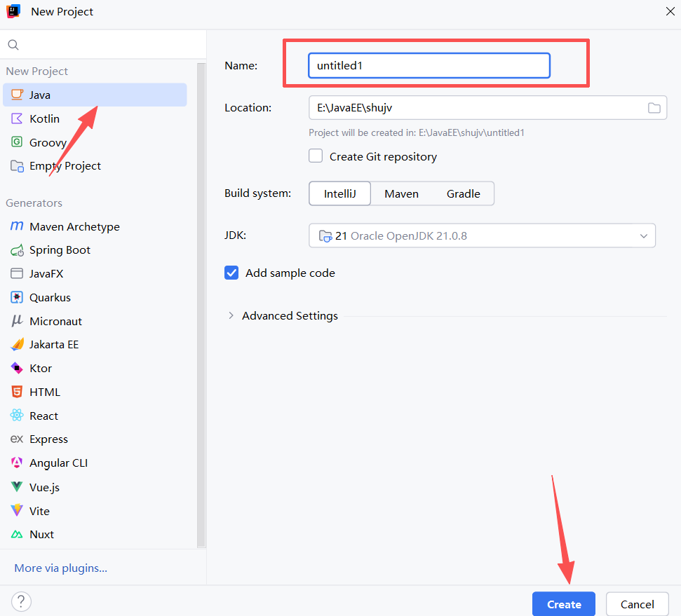
Task: Choose Vite generator
Action: tap(95, 510)
